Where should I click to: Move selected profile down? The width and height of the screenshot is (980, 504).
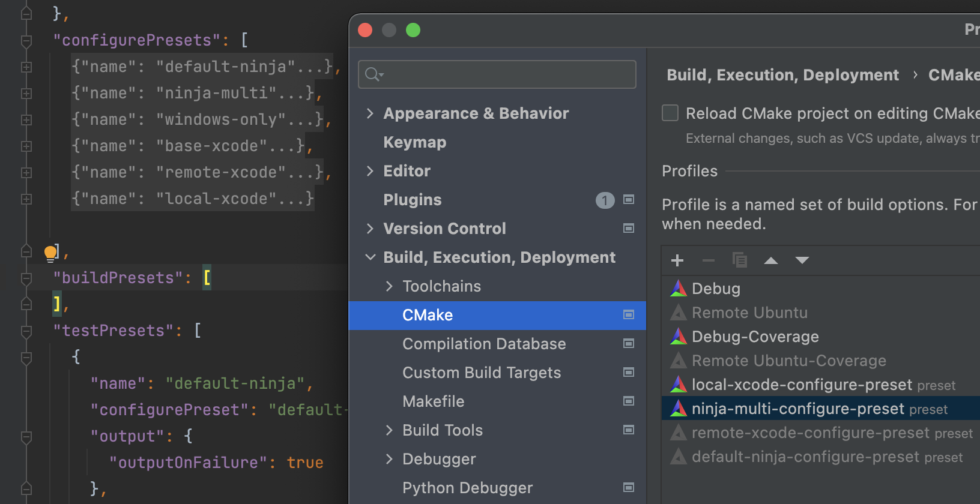coord(802,260)
